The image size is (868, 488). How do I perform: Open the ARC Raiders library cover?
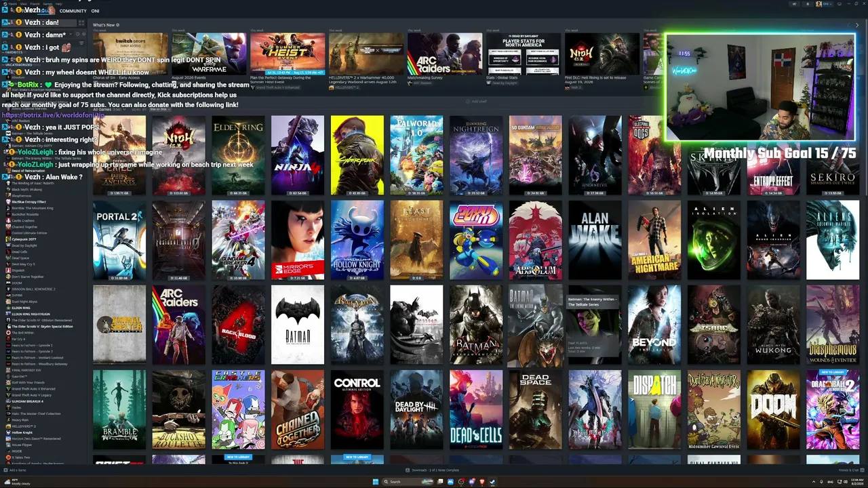point(178,325)
